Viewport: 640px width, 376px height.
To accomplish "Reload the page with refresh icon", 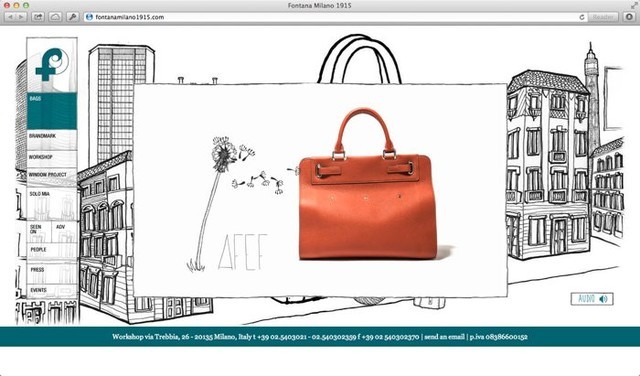I will point(582,17).
